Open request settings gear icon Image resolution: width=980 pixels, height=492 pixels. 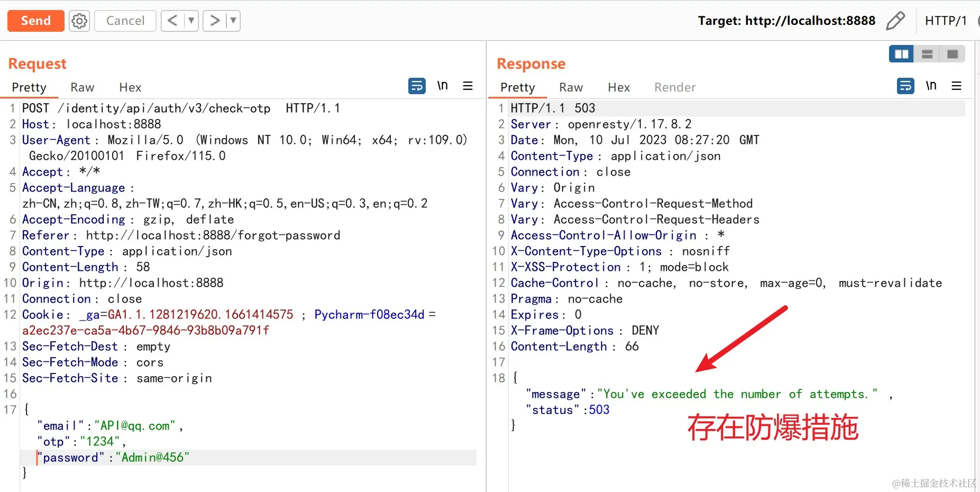79,21
